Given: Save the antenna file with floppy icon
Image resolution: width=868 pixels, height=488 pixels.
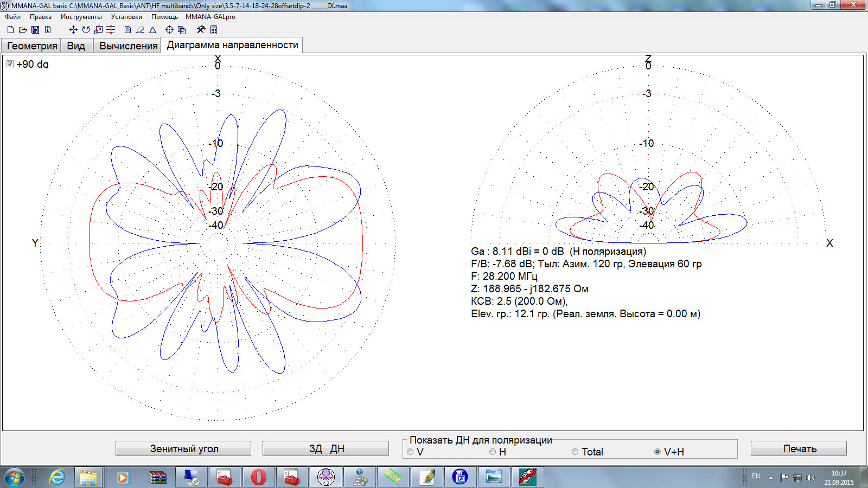Looking at the screenshot, I should click(35, 30).
